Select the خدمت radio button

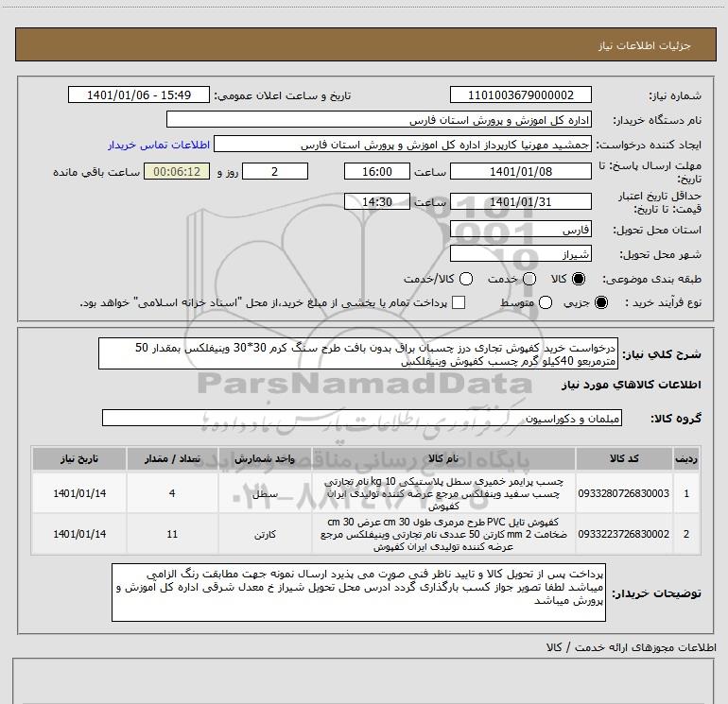[529, 280]
